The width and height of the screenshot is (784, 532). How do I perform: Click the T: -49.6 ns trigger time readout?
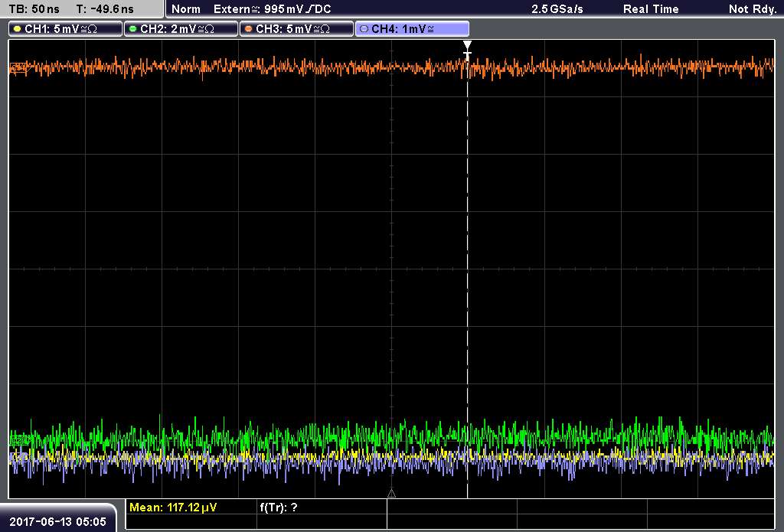click(105, 9)
